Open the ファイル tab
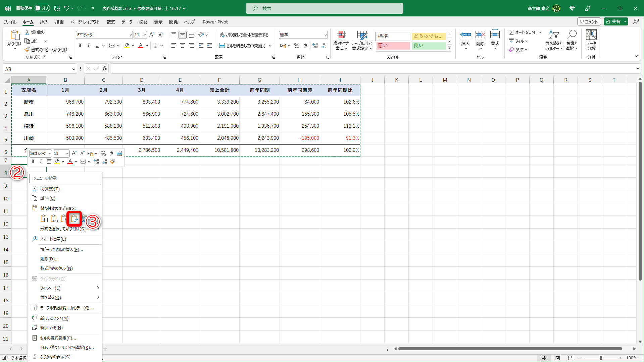 [x=10, y=22]
